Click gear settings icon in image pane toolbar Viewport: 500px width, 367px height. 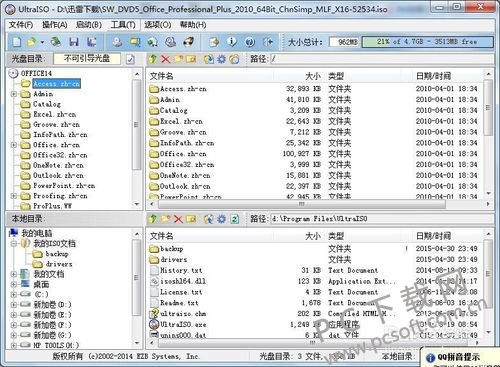point(221,59)
